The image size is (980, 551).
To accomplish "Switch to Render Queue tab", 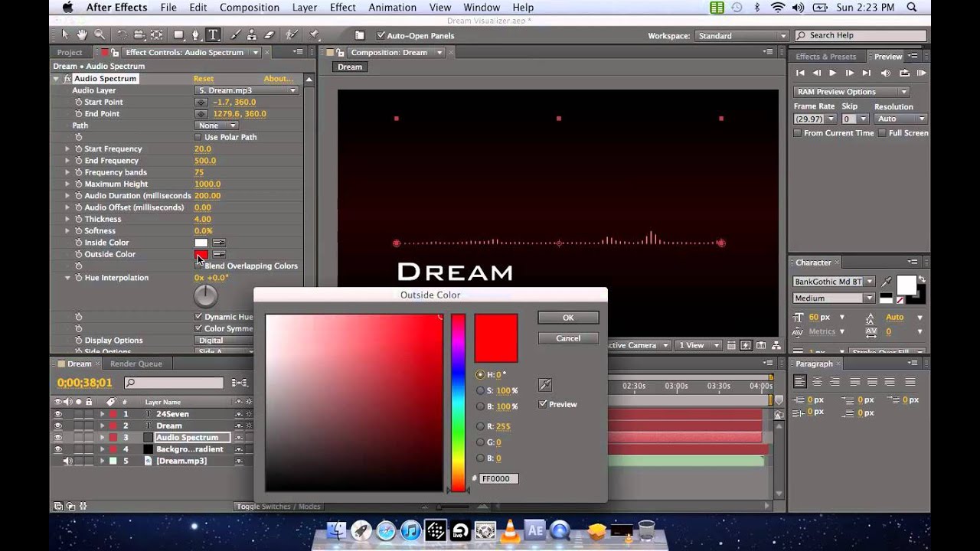I will pyautogui.click(x=136, y=364).
